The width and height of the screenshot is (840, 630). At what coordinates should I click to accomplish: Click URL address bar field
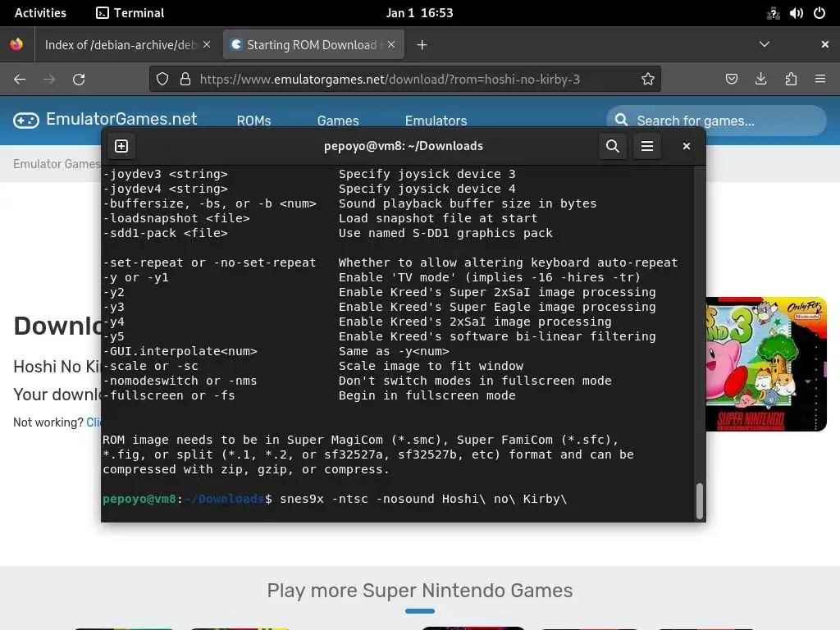coord(405,80)
